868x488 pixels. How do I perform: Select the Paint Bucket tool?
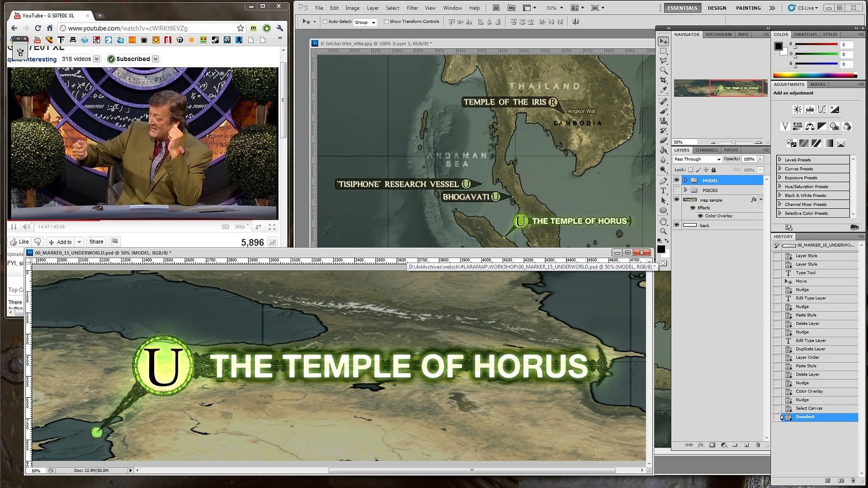663,150
